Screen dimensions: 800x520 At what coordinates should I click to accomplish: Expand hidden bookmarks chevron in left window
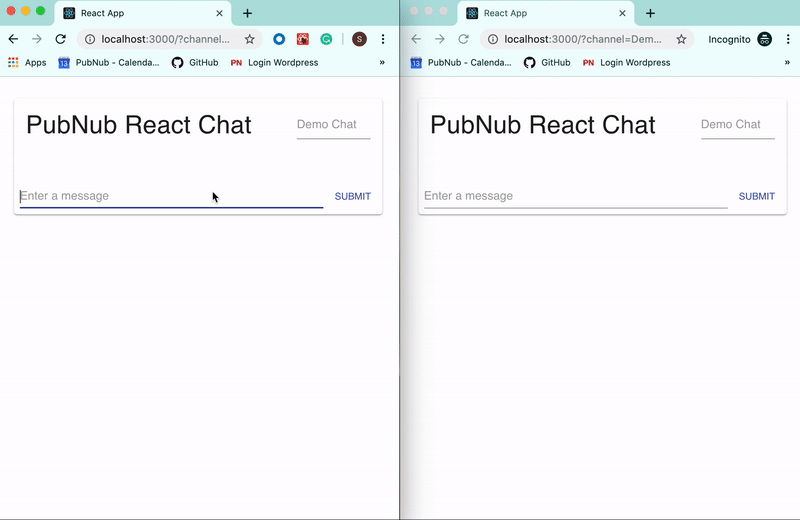(x=382, y=62)
